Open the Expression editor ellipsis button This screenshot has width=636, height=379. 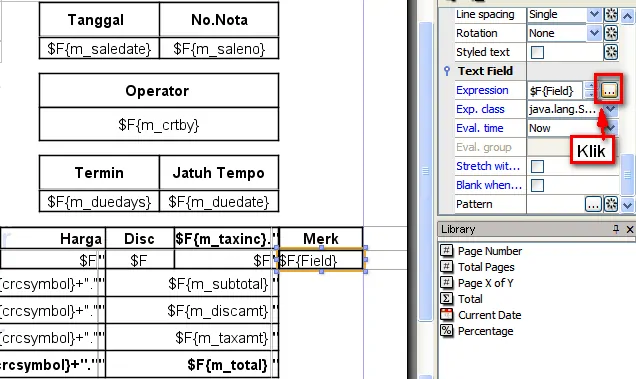[x=609, y=90]
